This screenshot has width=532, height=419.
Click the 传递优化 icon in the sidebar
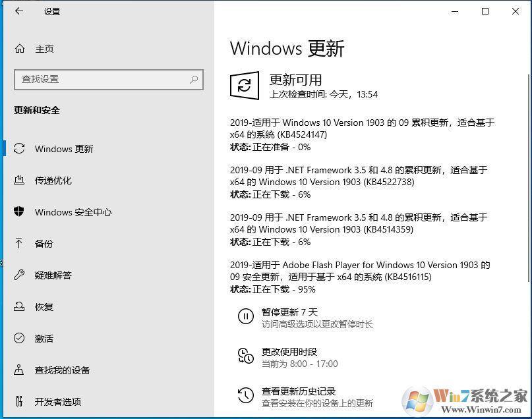[20, 181]
